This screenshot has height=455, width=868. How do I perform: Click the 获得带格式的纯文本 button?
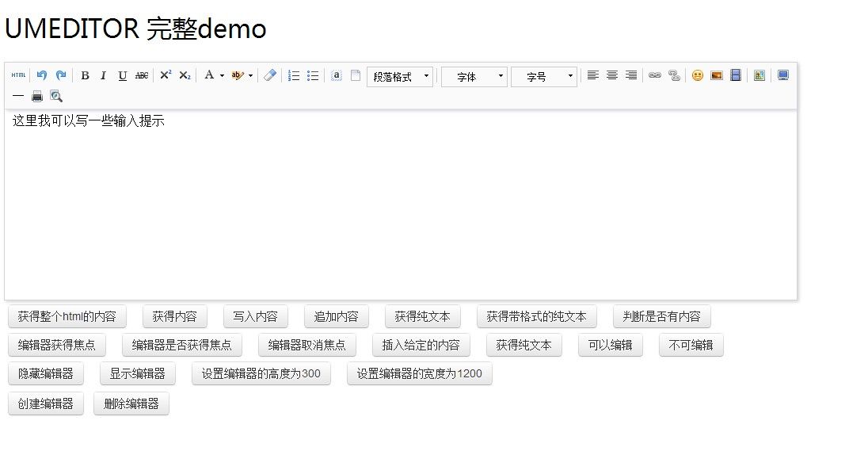coord(536,316)
